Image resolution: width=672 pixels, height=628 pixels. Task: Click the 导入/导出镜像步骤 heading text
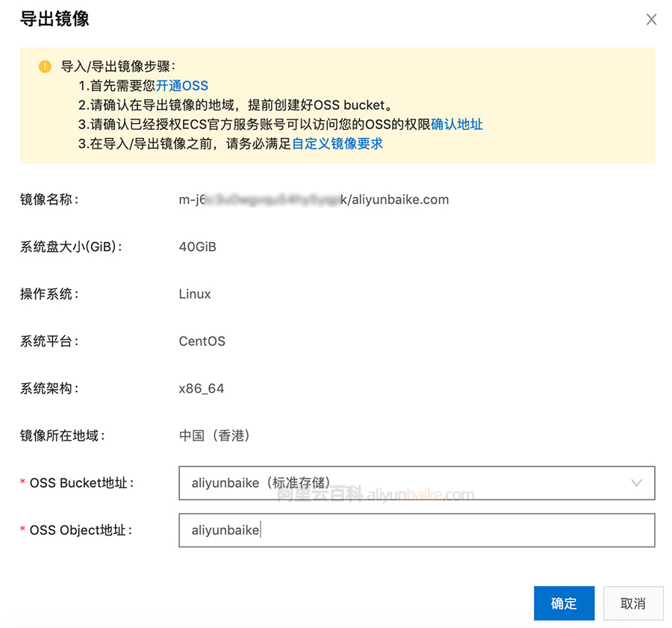tap(118, 66)
